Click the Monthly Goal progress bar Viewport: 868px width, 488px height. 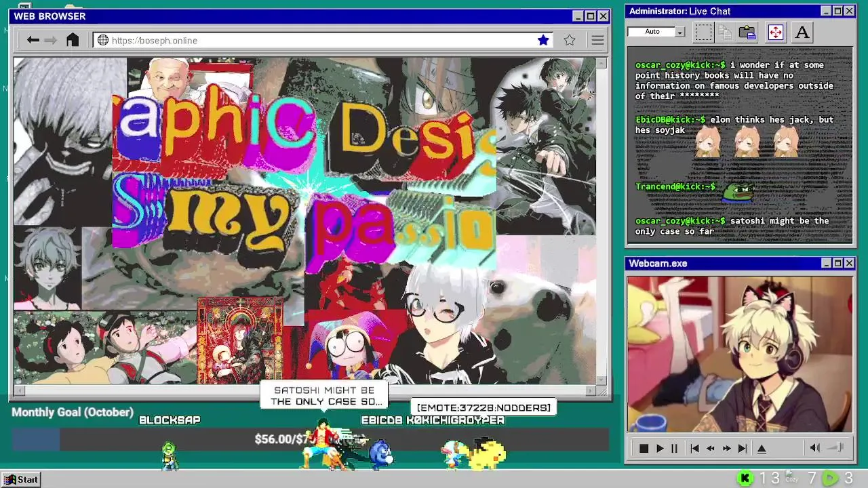click(x=310, y=439)
